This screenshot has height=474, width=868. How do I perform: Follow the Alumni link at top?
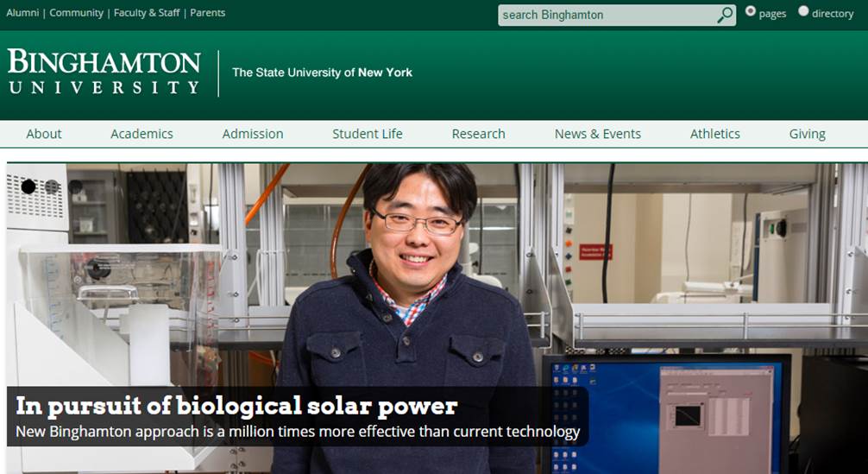pyautogui.click(x=22, y=13)
